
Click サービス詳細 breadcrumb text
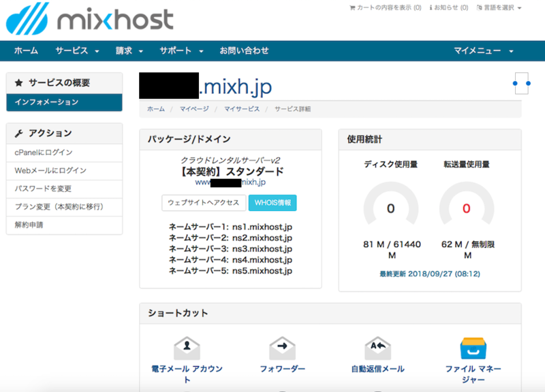(292, 109)
